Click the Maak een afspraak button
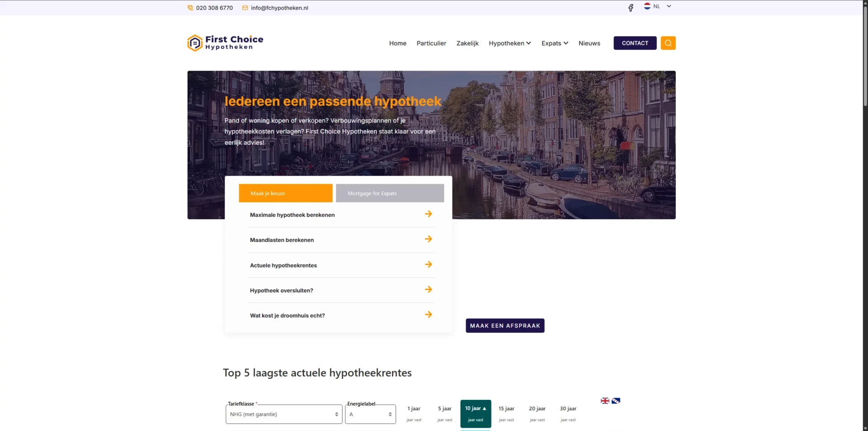The height and width of the screenshot is (431, 868). (505, 326)
